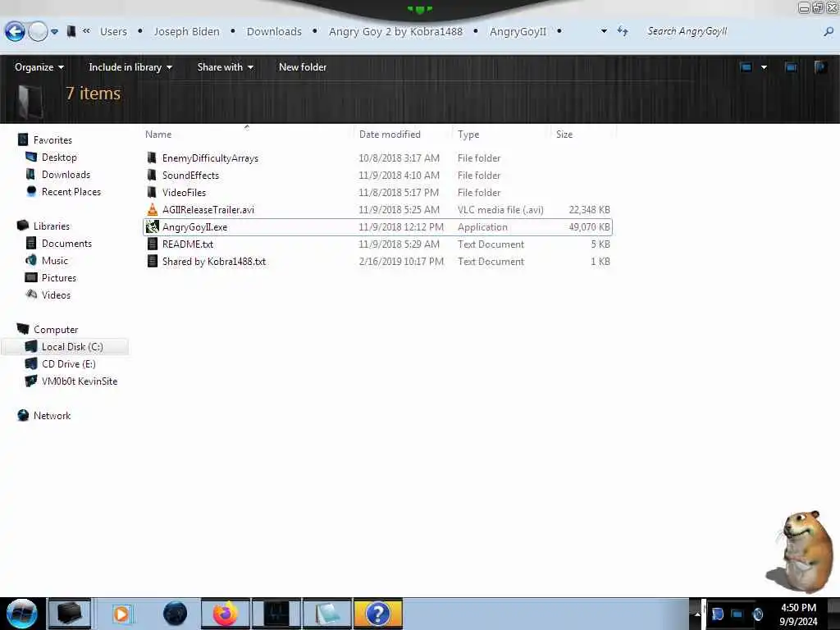This screenshot has height=630, width=840.
Task: Click the hamster desktop gadget
Action: click(x=801, y=552)
